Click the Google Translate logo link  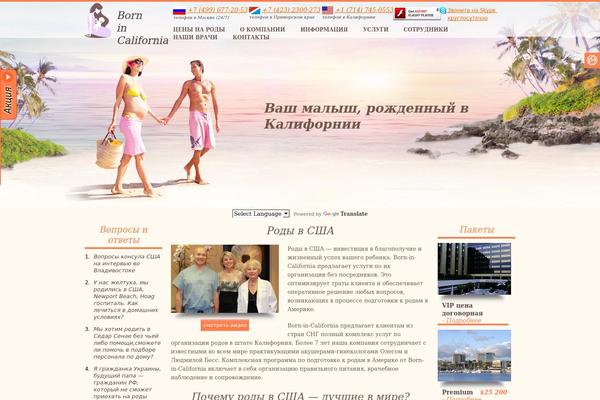[x=345, y=214]
